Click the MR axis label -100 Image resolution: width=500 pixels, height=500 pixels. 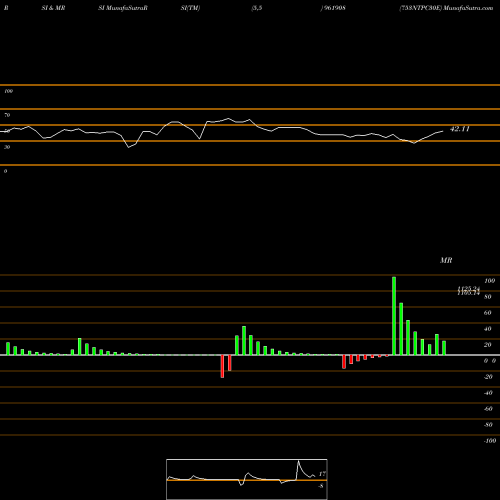pyautogui.click(x=490, y=441)
